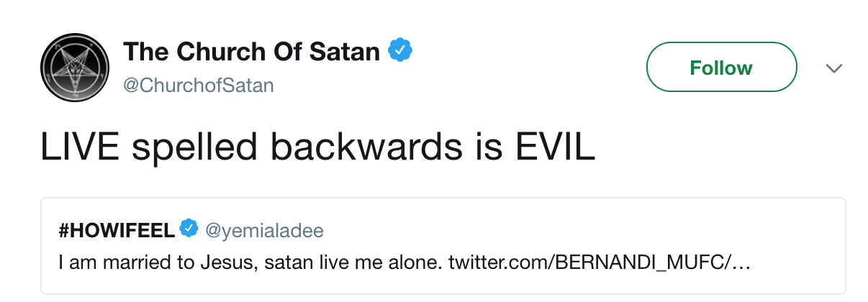This screenshot has width=868, height=302.
Task: Click the #HOWIFEEL display name
Action: coord(117,230)
